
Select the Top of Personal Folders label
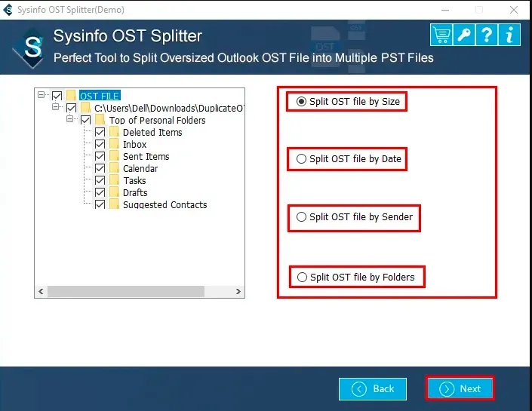pyautogui.click(x=158, y=120)
